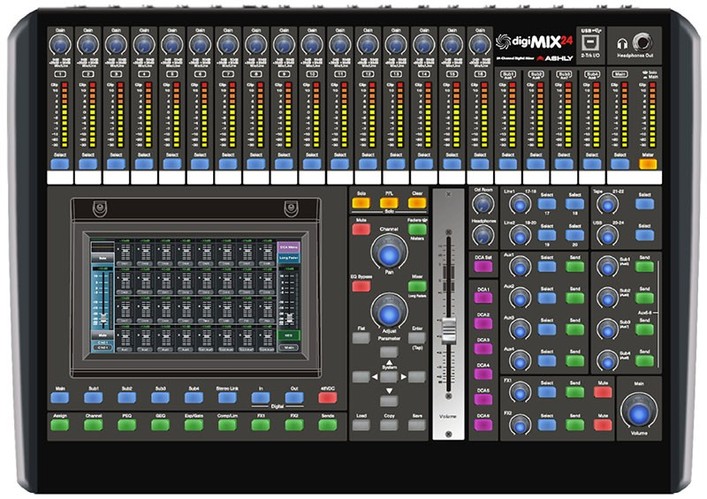Click the long Volume fader handle
The width and height of the screenshot is (707, 499).
pyautogui.click(x=448, y=330)
